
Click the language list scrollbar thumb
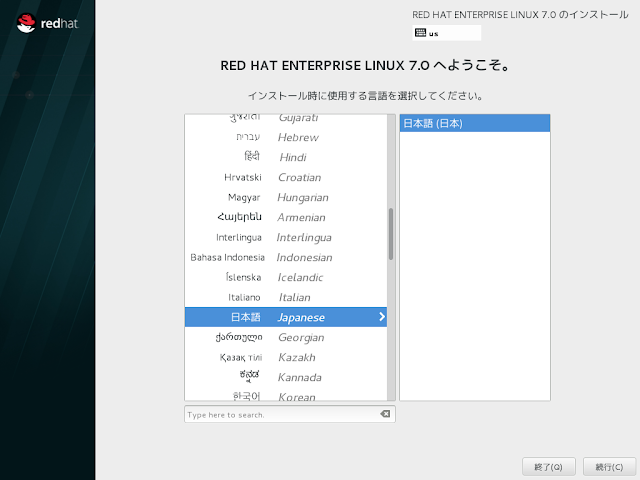(391, 234)
